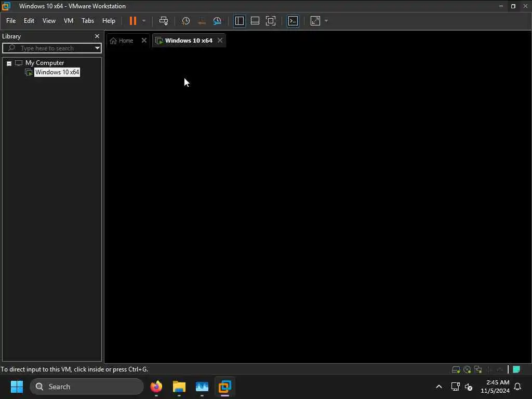Toggle the library sidebar view
The width and height of the screenshot is (532, 399).
(x=239, y=21)
